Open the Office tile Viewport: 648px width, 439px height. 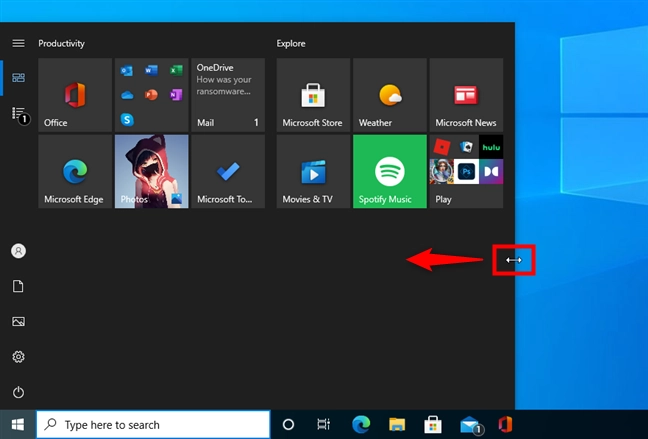75,95
